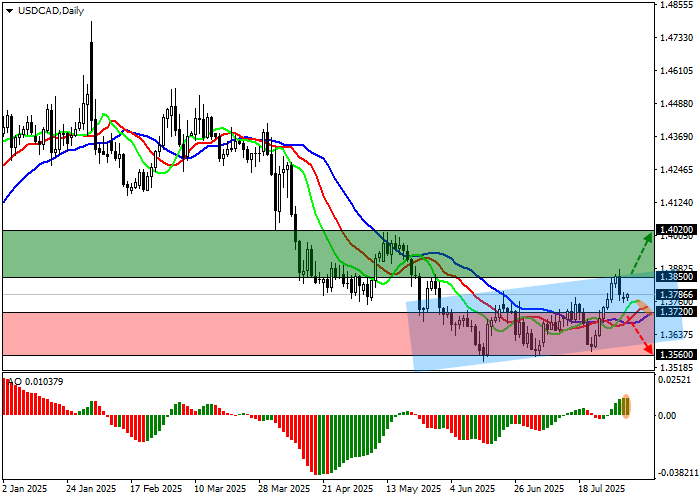Viewport: 700px width, 500px height.
Task: Click the 28 Mar 2025 date label
Action: (x=284, y=489)
